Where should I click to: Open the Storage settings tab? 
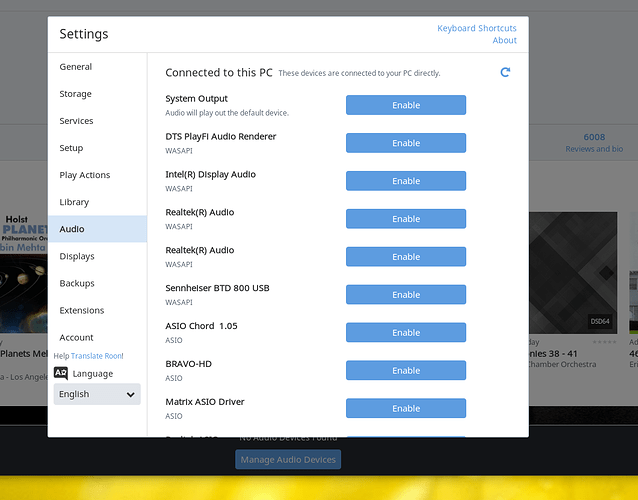97,94
